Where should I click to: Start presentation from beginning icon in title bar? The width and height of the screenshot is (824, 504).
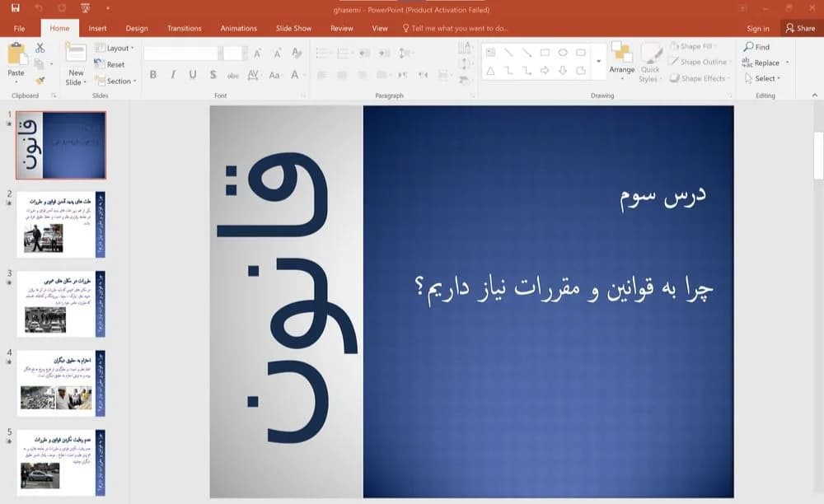coord(85,8)
